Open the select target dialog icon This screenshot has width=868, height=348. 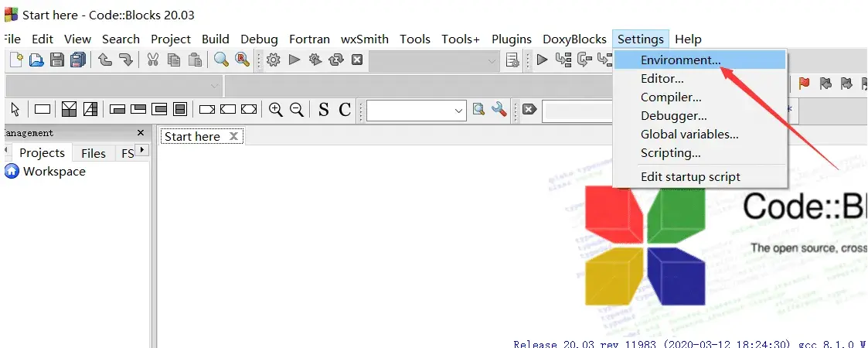[512, 60]
